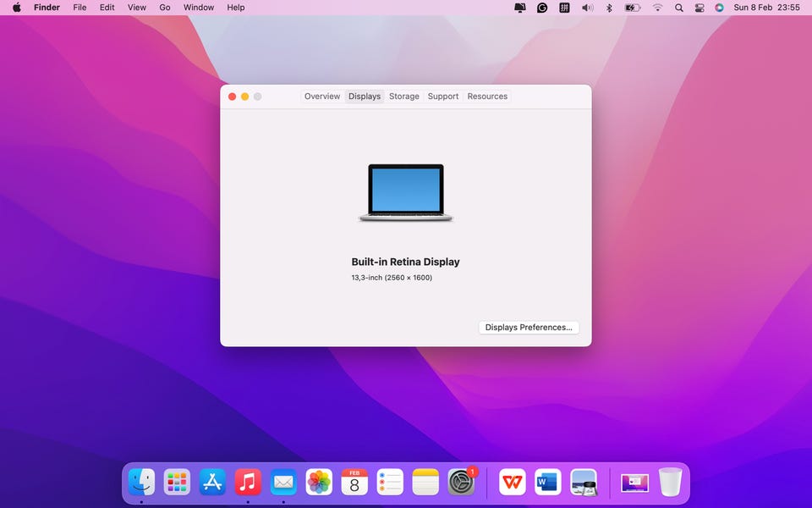This screenshot has height=508, width=812.
Task: Select the Resources tab
Action: [487, 97]
